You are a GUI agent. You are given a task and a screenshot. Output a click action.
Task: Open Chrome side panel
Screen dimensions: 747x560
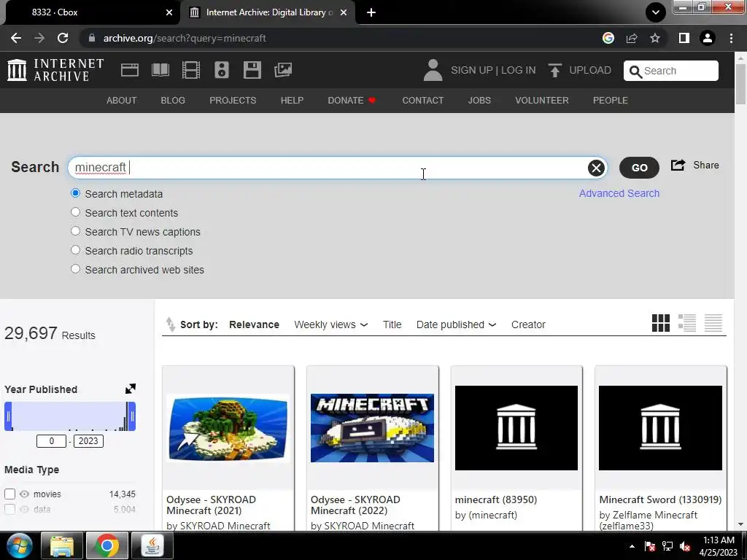684,38
